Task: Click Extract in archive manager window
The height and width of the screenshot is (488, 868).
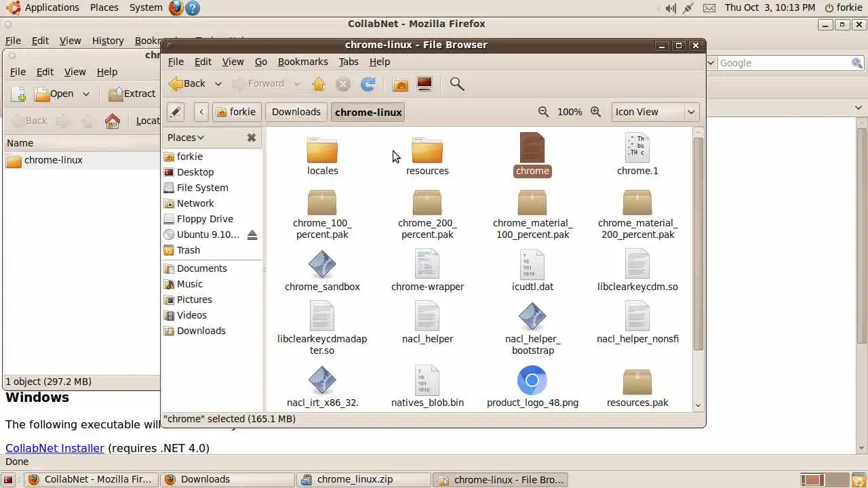Action: click(x=132, y=94)
